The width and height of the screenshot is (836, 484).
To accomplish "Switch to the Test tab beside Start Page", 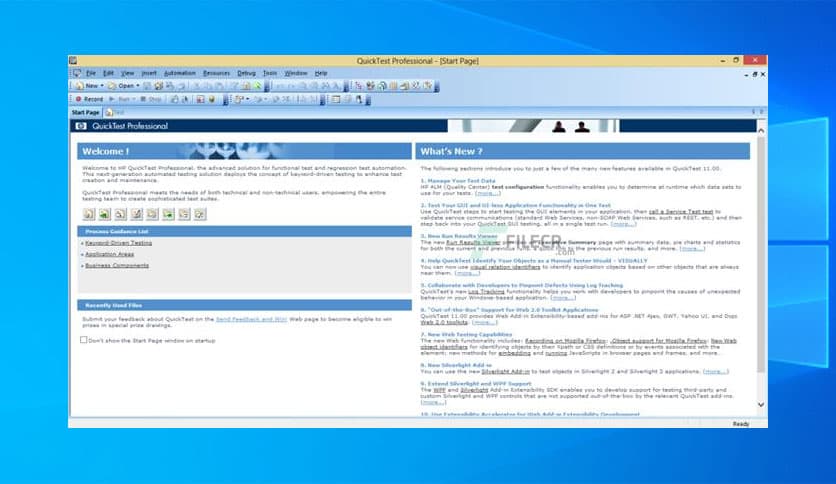I will 115,112.
